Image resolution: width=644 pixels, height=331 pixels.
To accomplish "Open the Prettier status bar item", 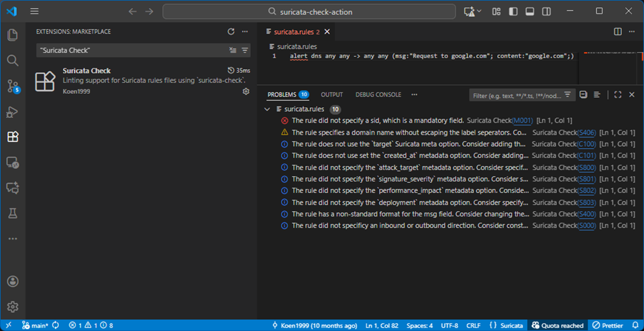I will [x=608, y=325].
